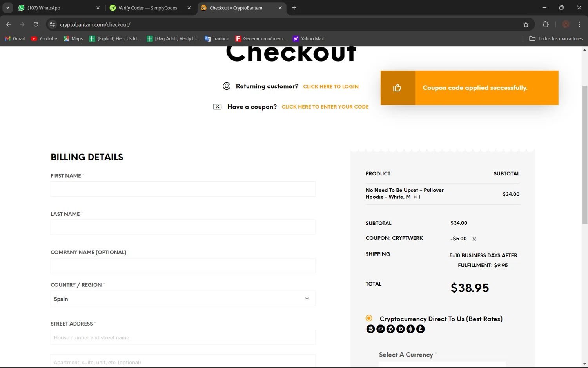Open the YouTube bookmark

44,38
